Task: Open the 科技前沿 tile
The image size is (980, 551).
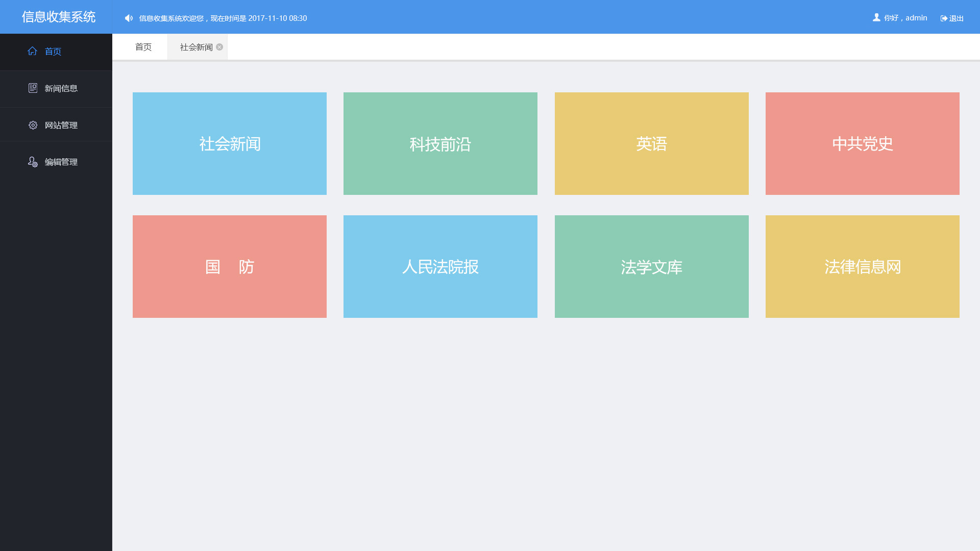Action: pos(440,143)
